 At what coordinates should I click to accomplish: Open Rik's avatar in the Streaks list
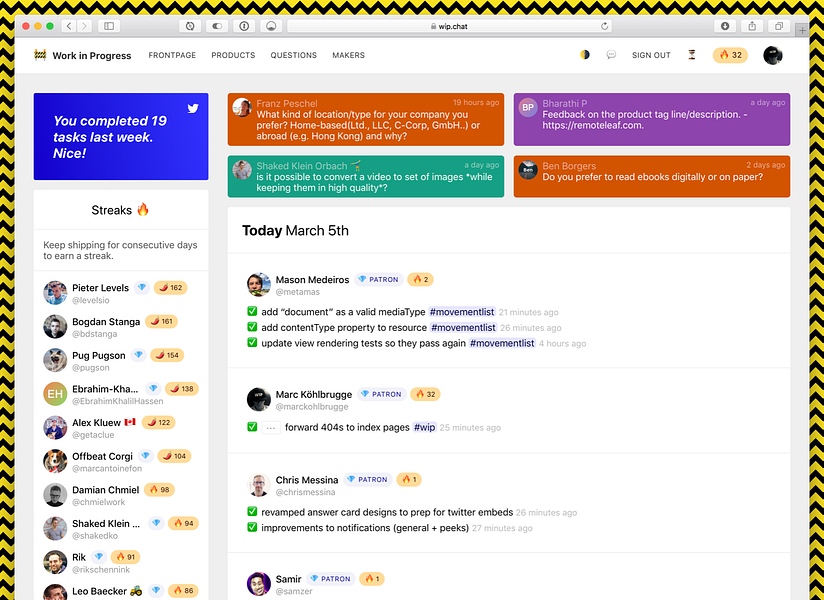tap(55, 562)
